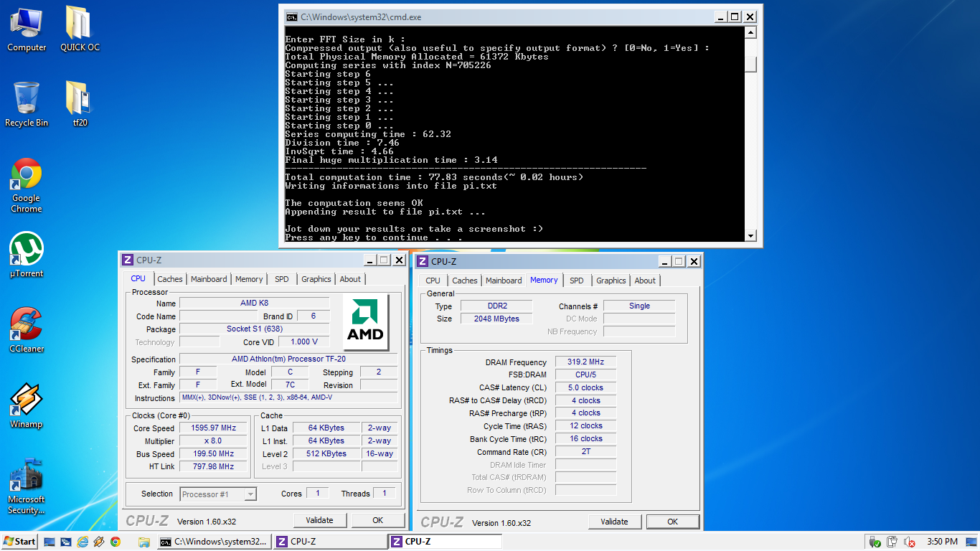Viewport: 980px width, 551px height.
Task: Click OK in right CPU-Z Memory window
Action: click(673, 522)
